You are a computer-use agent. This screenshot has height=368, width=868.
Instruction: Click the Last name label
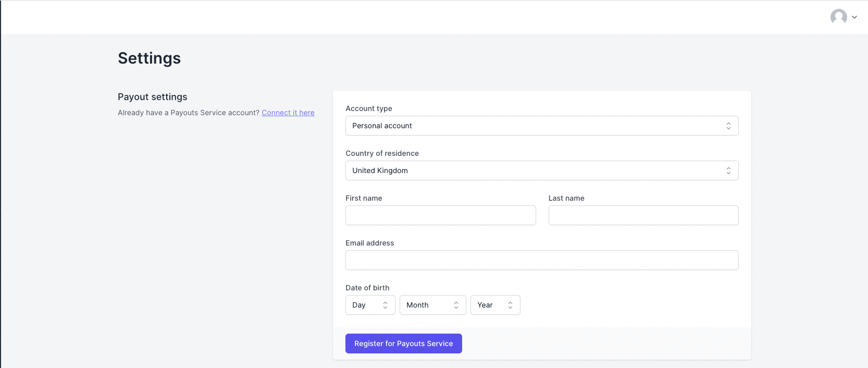[566, 198]
